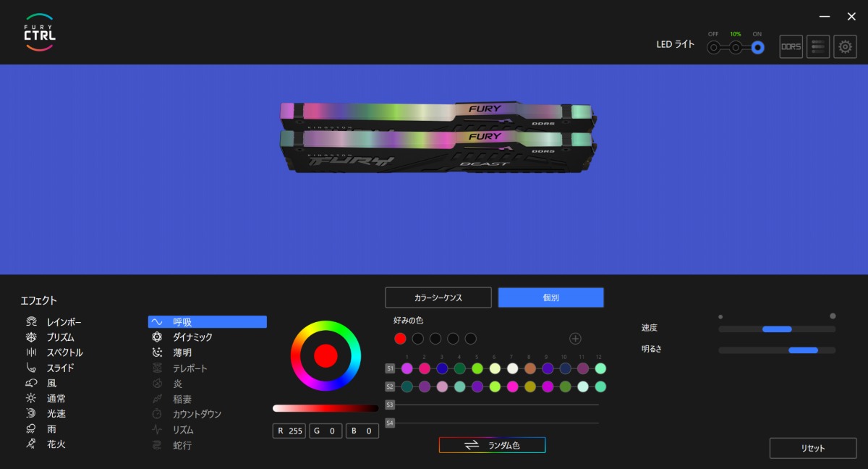Click the G value field
This screenshot has height=469, width=868.
[326, 431]
